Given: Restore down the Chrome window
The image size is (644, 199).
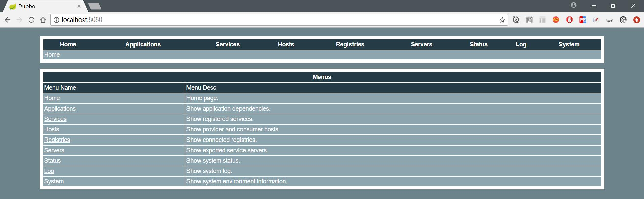Looking at the screenshot, I should 613,6.
